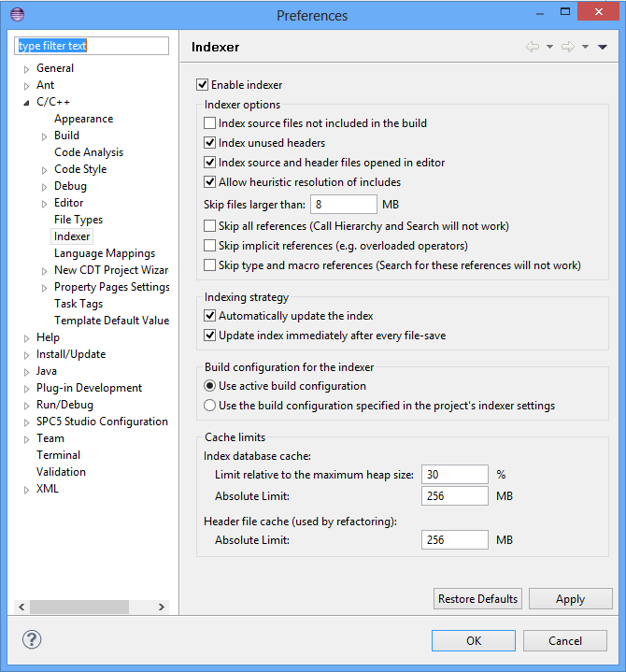
Task: Toggle Index source and header files opened in editor
Action: [209, 163]
